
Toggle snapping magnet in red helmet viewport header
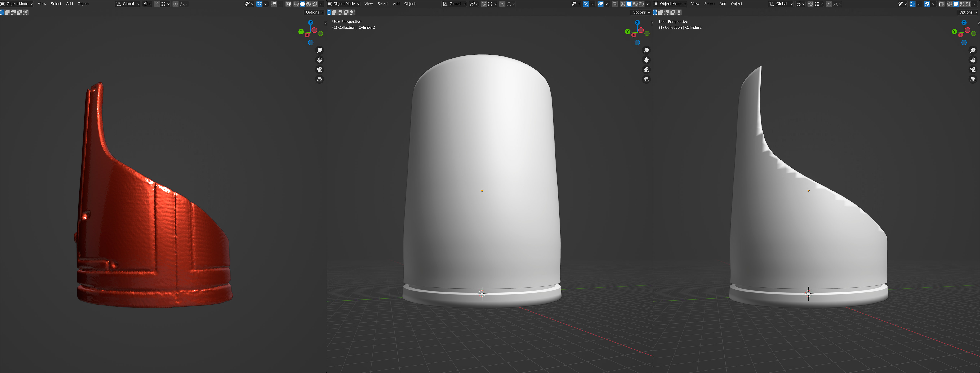tap(157, 4)
